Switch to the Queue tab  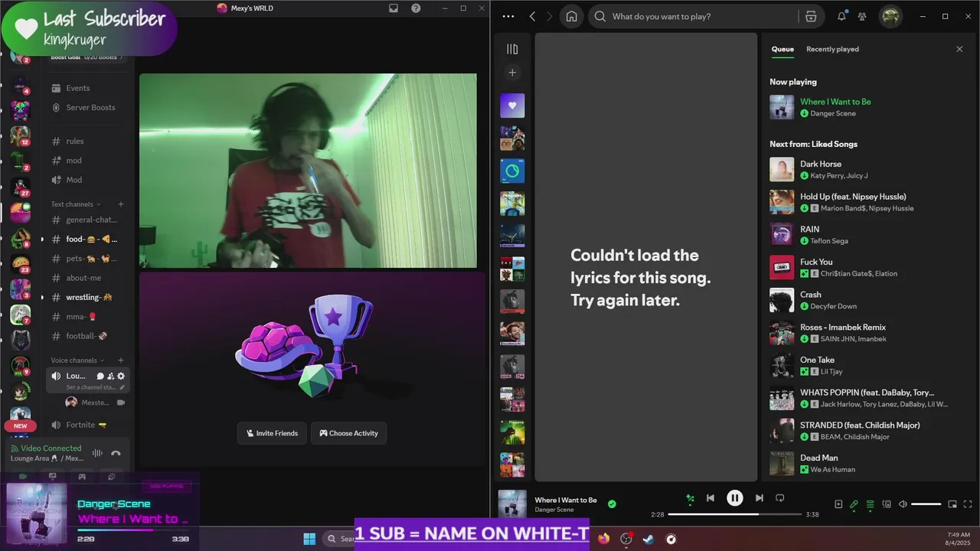click(782, 49)
